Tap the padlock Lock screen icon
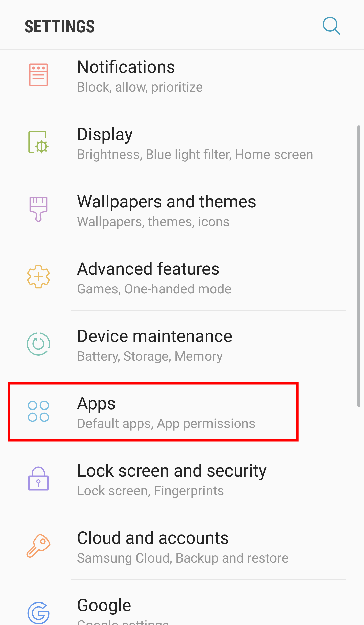364x625 pixels. (x=38, y=479)
